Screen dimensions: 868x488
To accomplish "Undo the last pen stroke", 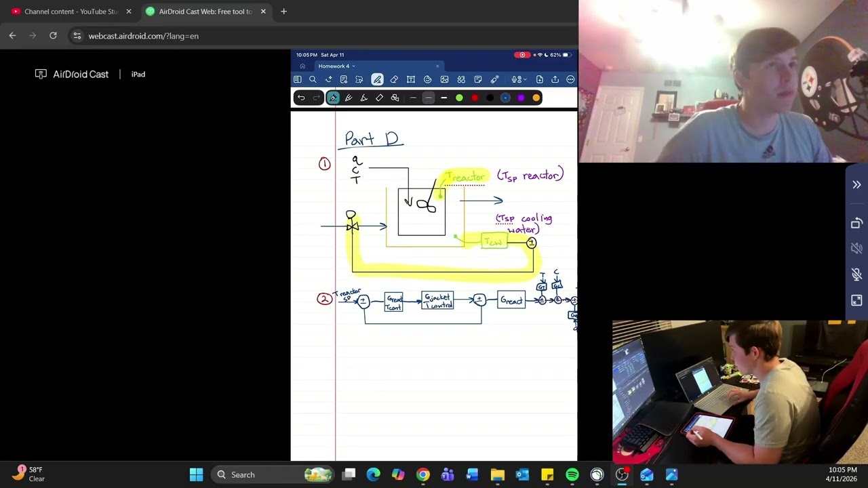I will (301, 98).
